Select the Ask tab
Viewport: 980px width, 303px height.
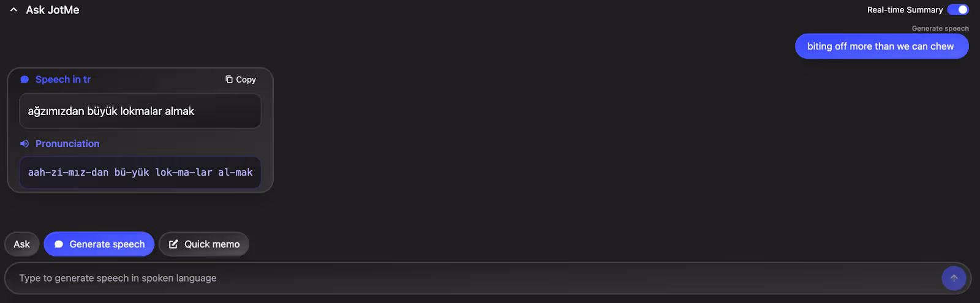[22, 244]
